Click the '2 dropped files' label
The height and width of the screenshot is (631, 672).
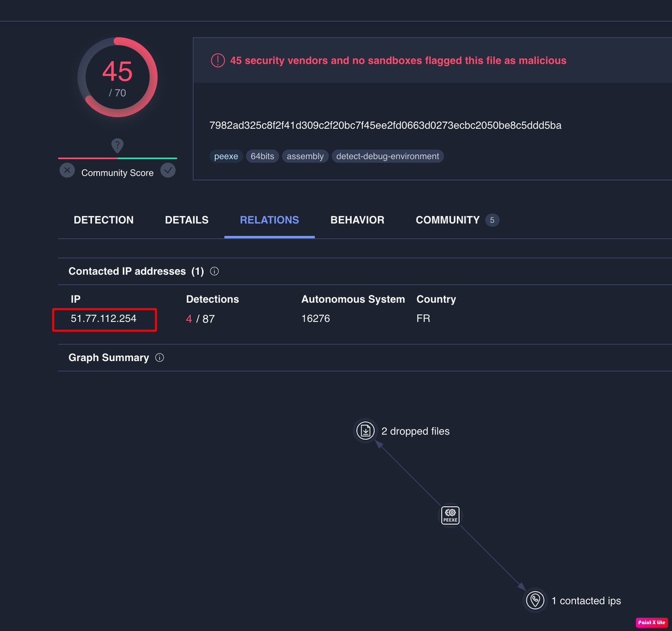[x=416, y=431]
